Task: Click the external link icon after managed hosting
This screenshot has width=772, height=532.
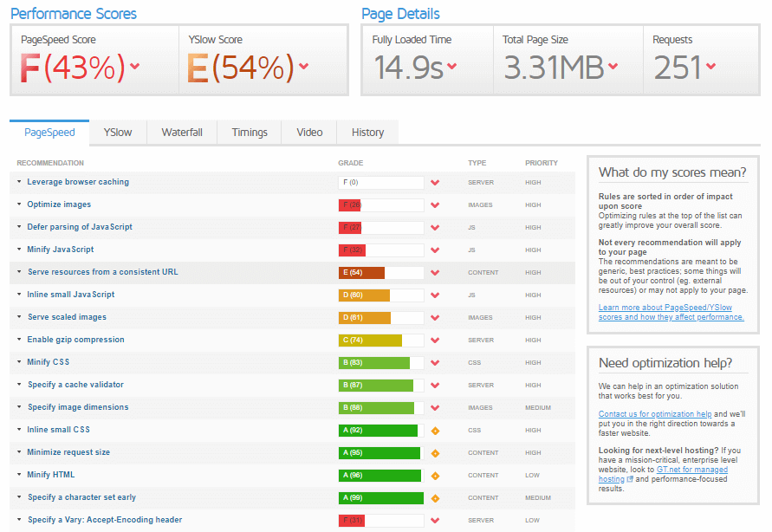Action: point(630,479)
